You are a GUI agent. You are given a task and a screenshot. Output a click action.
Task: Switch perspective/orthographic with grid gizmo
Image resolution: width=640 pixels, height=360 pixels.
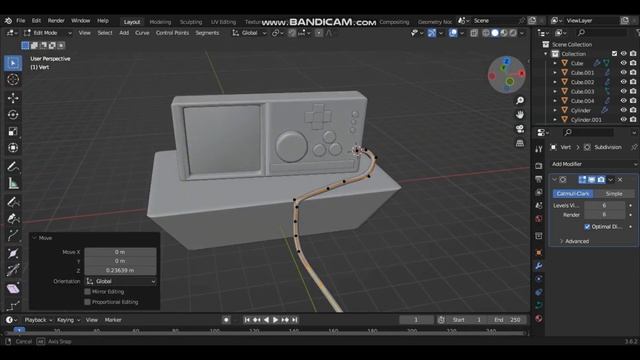[520, 143]
